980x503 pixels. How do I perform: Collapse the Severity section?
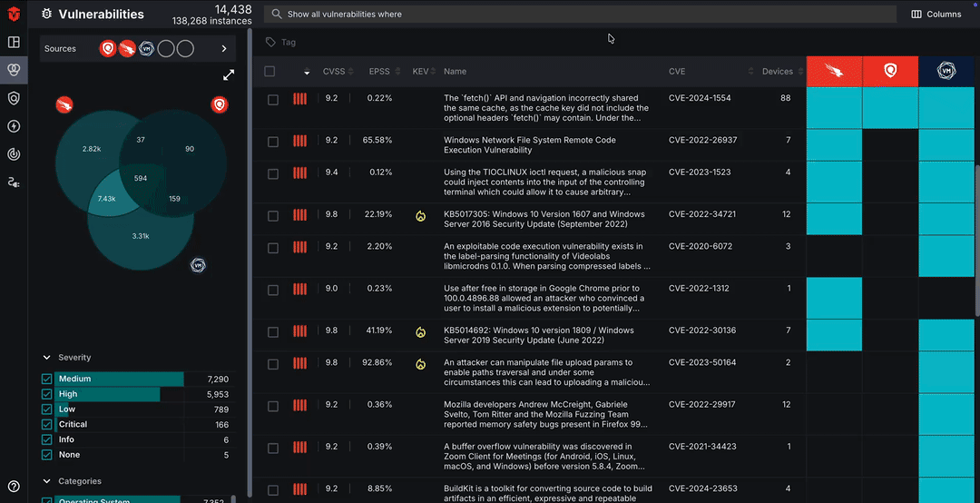[47, 358]
